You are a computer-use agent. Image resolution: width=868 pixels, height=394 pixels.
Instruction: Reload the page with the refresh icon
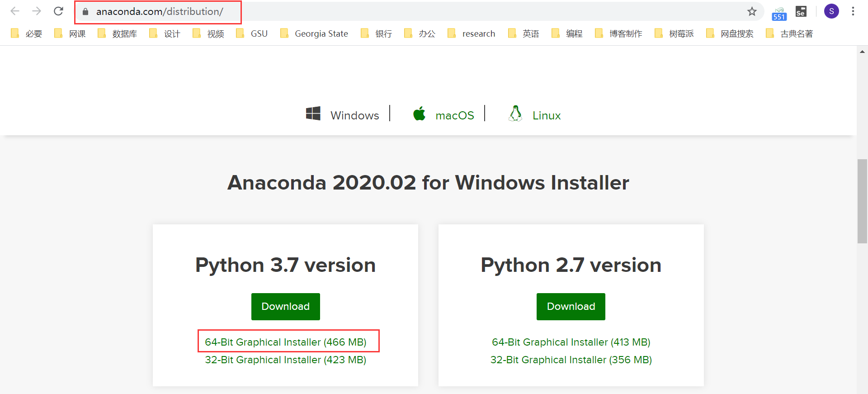click(58, 11)
